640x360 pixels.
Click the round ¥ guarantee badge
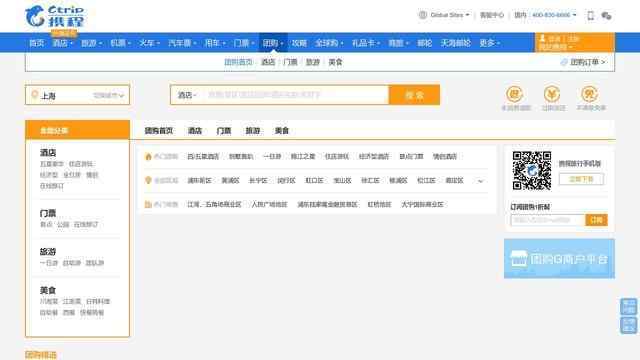pyautogui.click(x=552, y=94)
